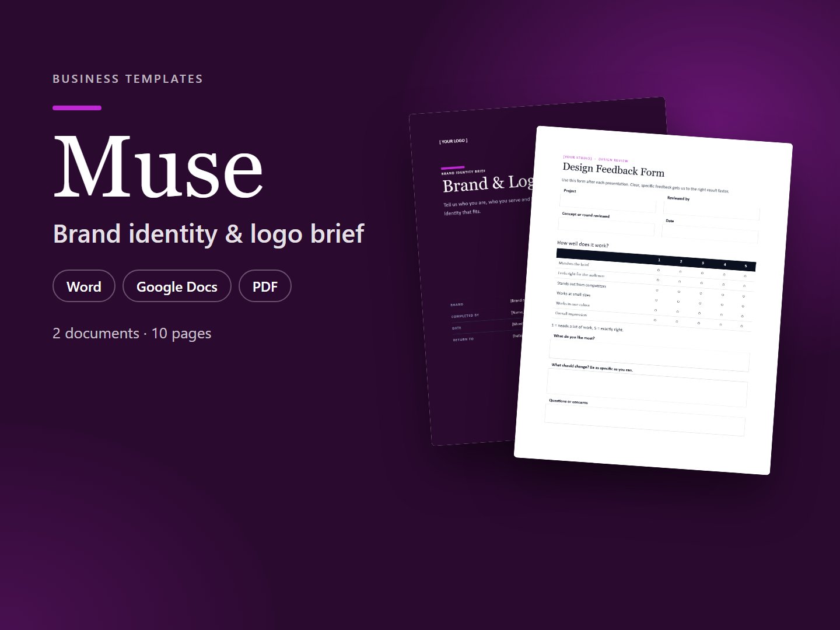Viewport: 840px width, 630px height.
Task: Select the Google Docs format pill
Action: 177,286
